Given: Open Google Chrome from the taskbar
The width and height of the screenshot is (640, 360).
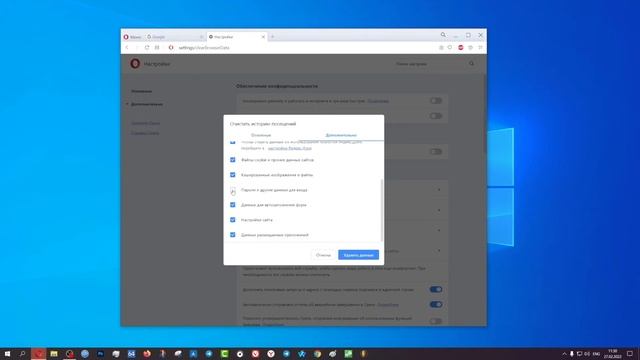Looking at the screenshot, I should [x=318, y=354].
